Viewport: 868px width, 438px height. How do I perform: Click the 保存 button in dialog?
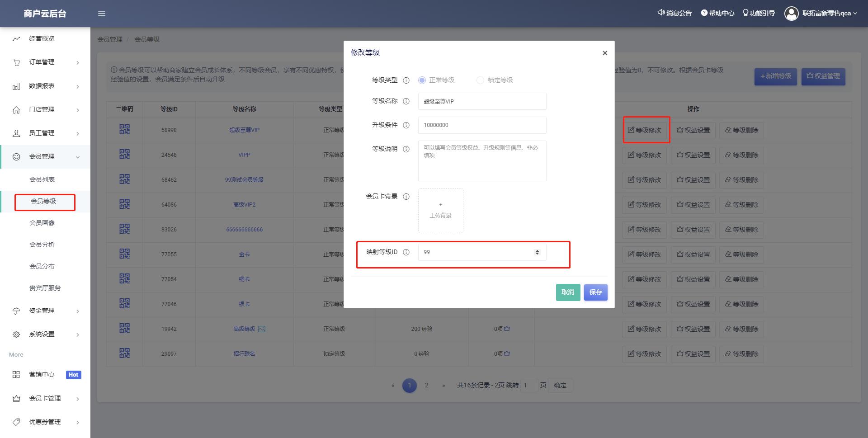click(x=595, y=292)
